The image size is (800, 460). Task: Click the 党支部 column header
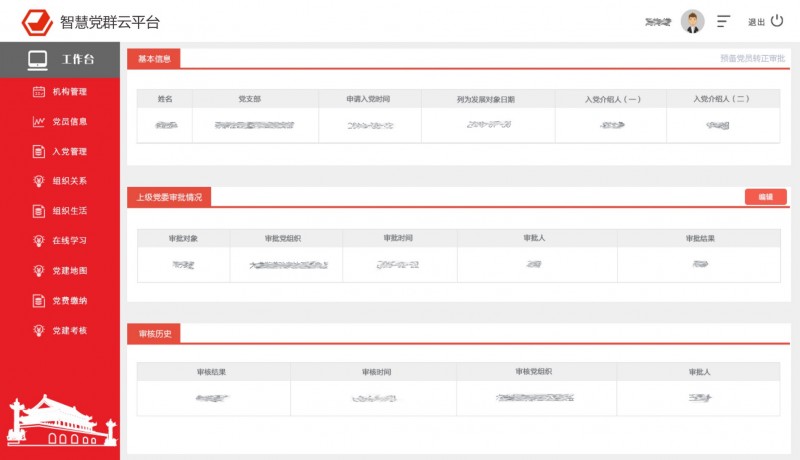[249, 99]
